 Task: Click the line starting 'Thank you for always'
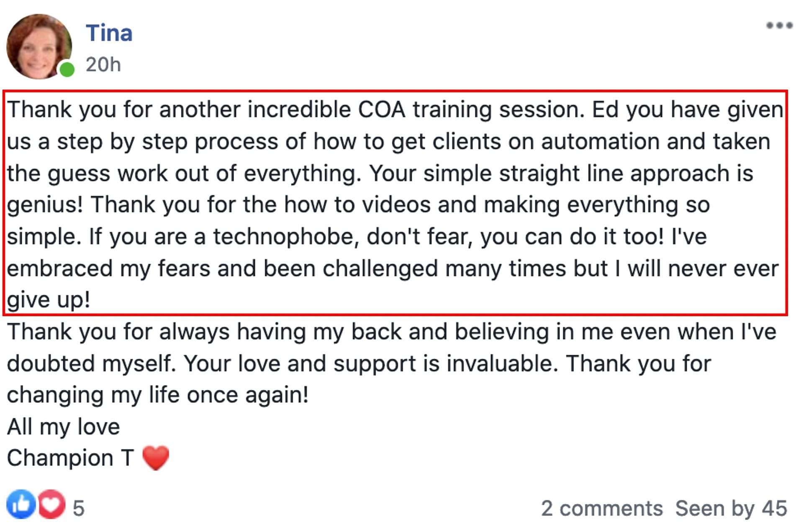click(392, 332)
